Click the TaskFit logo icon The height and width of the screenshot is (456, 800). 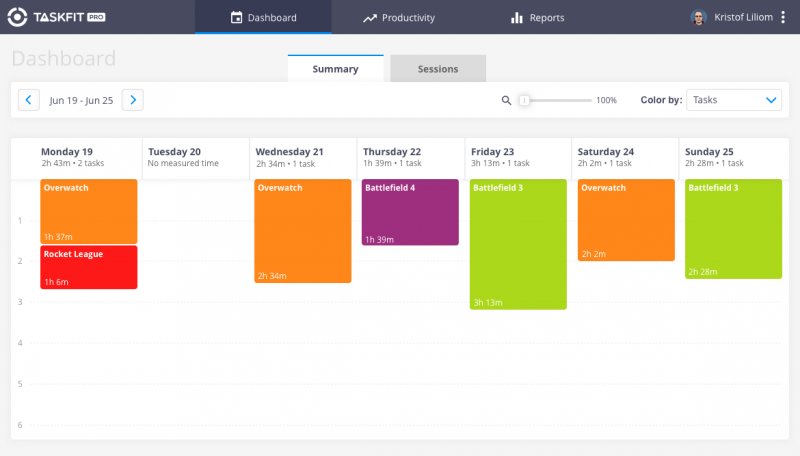[x=17, y=17]
